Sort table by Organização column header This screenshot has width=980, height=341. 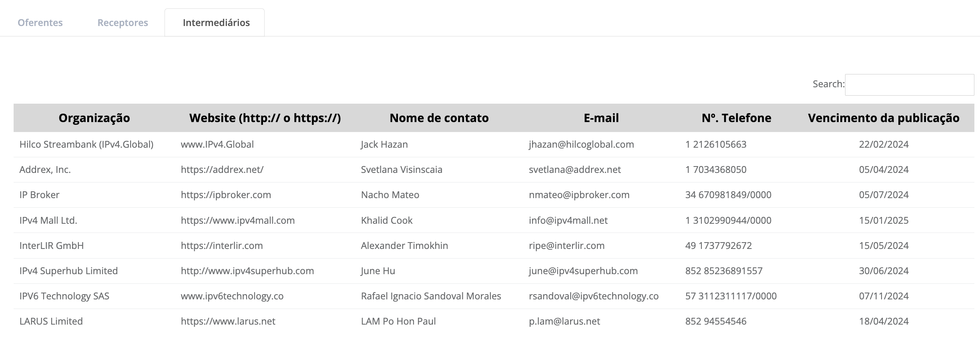pyautogui.click(x=94, y=118)
